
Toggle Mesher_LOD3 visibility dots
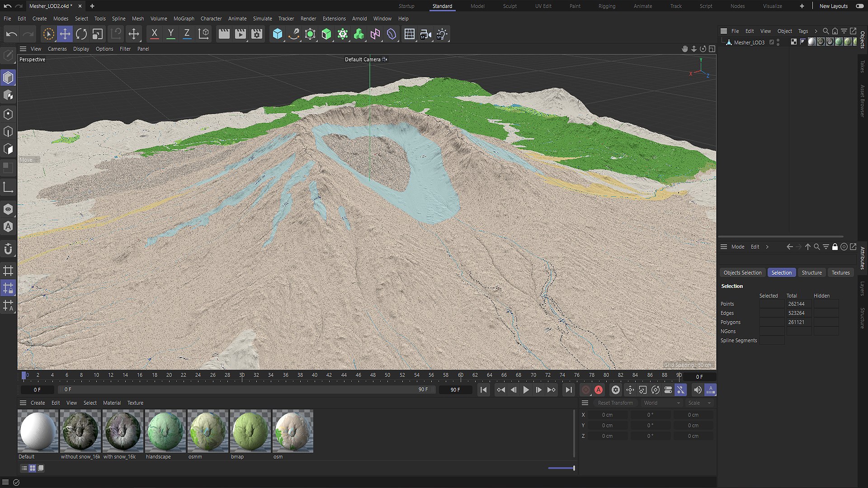(x=778, y=42)
